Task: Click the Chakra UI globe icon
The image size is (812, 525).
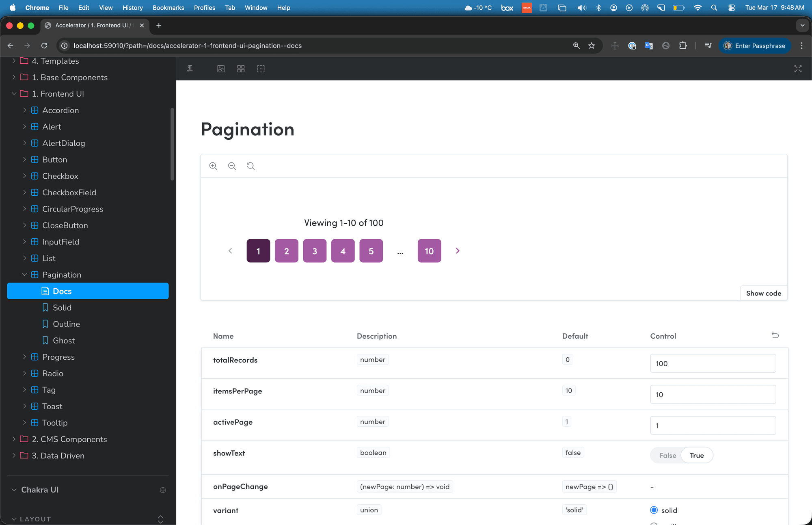Action: 163,490
